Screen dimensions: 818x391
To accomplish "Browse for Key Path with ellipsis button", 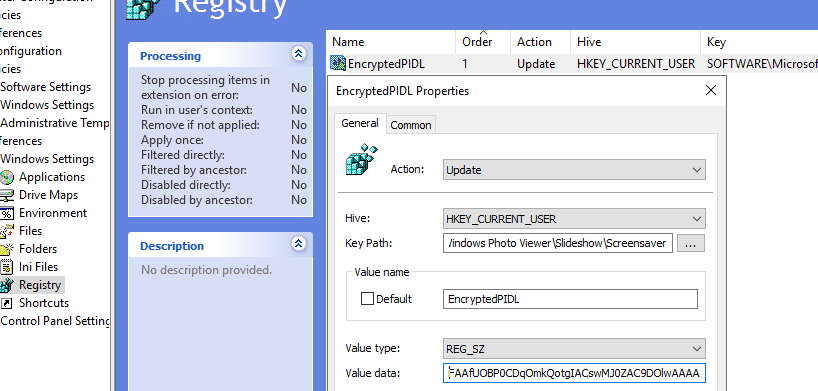I will (691, 243).
